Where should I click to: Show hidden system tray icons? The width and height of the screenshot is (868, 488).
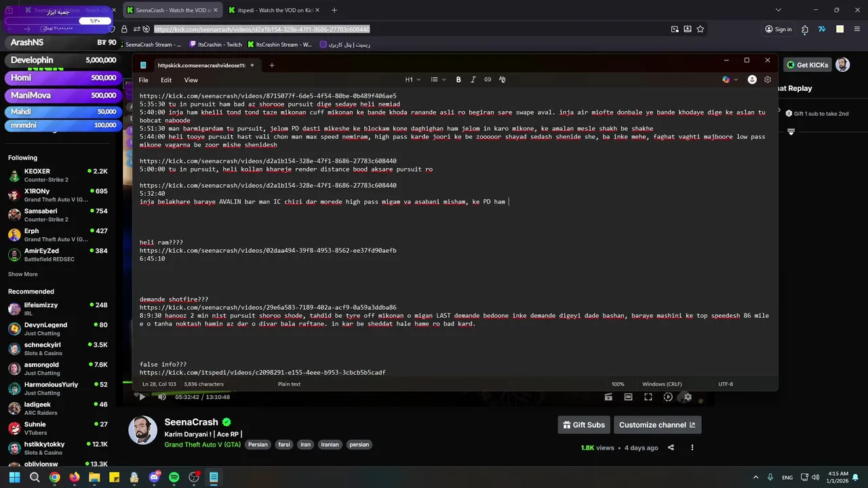click(756, 477)
